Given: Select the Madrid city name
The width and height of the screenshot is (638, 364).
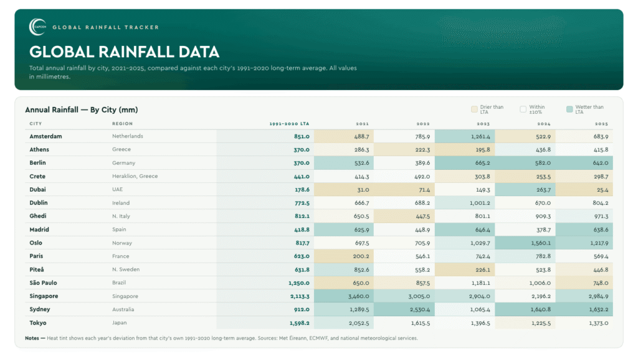Looking at the screenshot, I should click(x=39, y=230).
